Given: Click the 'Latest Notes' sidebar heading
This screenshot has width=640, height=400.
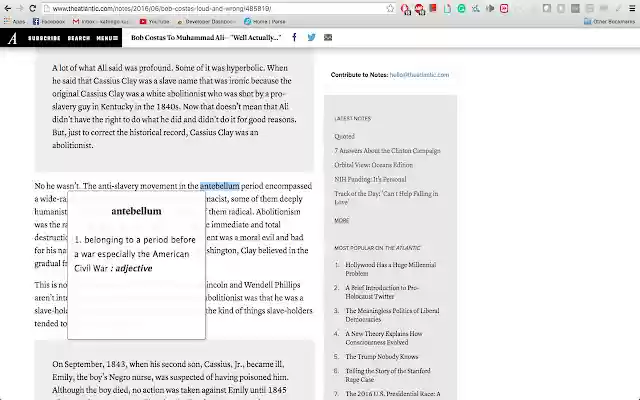Looking at the screenshot, I should click(353, 119).
